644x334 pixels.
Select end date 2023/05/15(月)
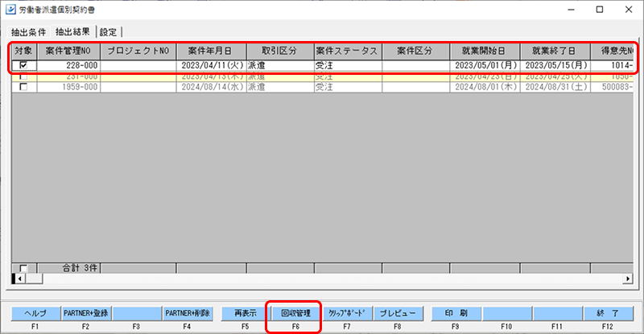pos(555,65)
